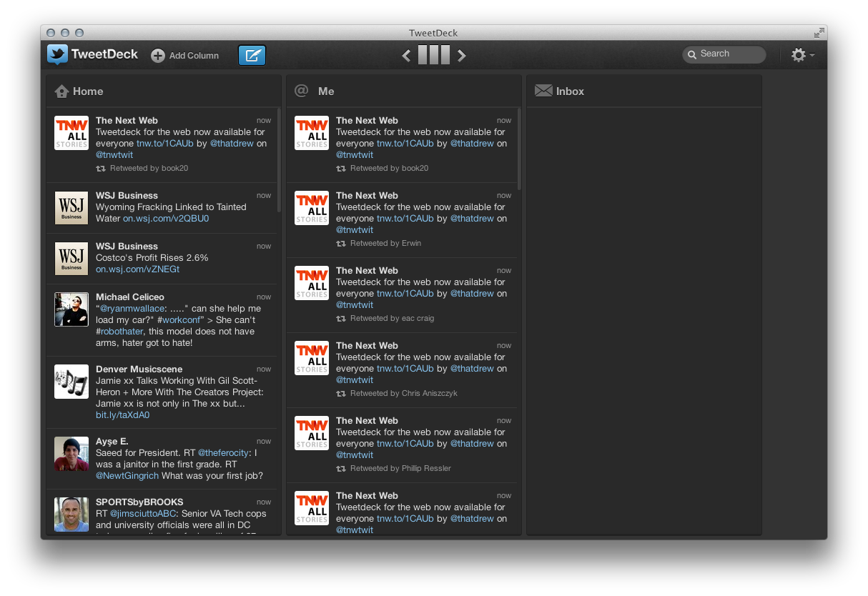Click the @ icon on the Me column
This screenshot has height=596, width=868.
[x=302, y=91]
